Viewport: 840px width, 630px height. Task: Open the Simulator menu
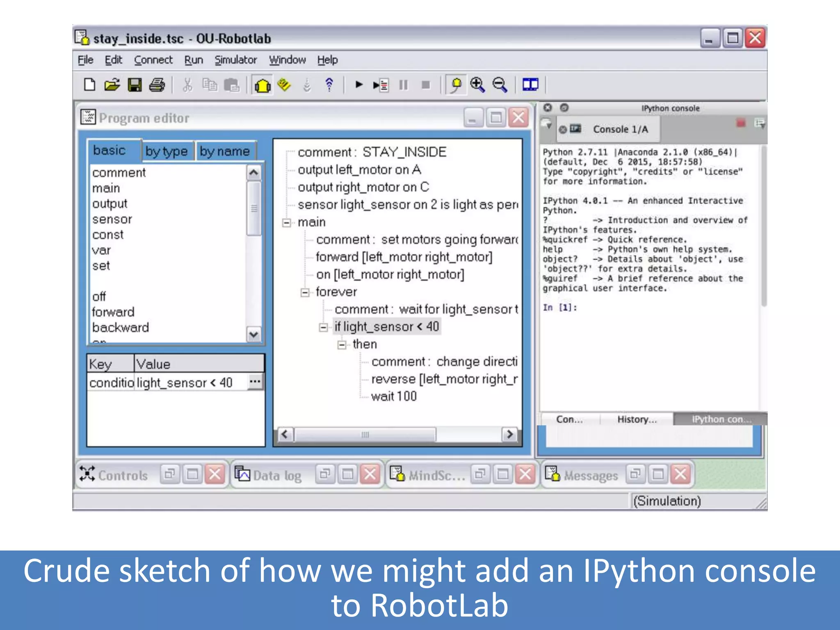point(235,60)
